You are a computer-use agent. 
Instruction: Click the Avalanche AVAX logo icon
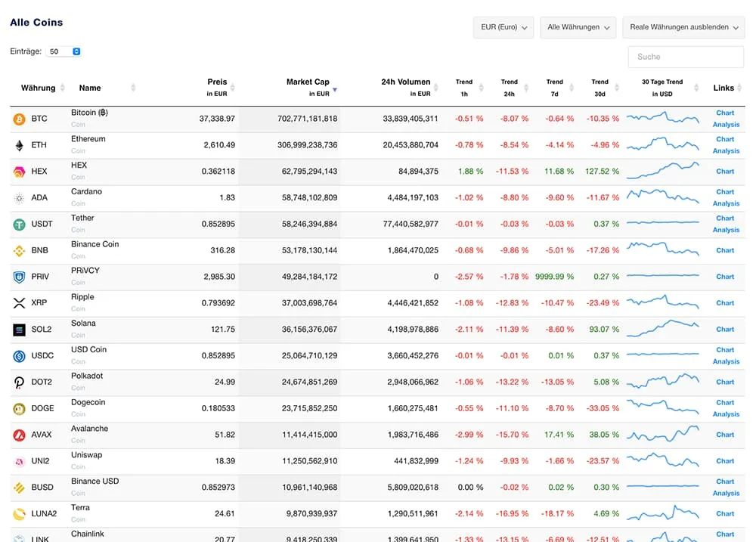[20, 435]
